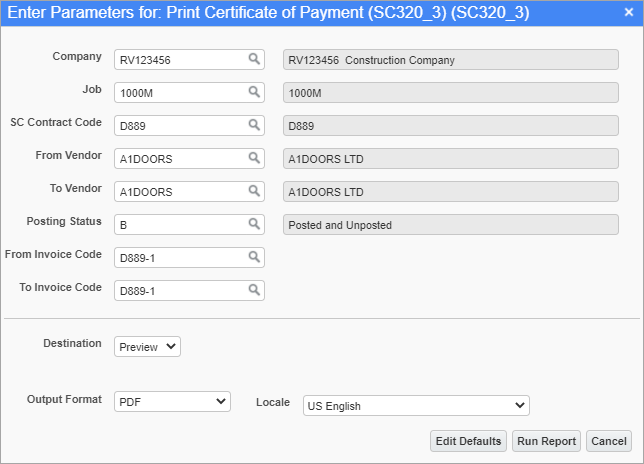
Task: Focus the Job input containing 1000M
Action: coord(180,93)
